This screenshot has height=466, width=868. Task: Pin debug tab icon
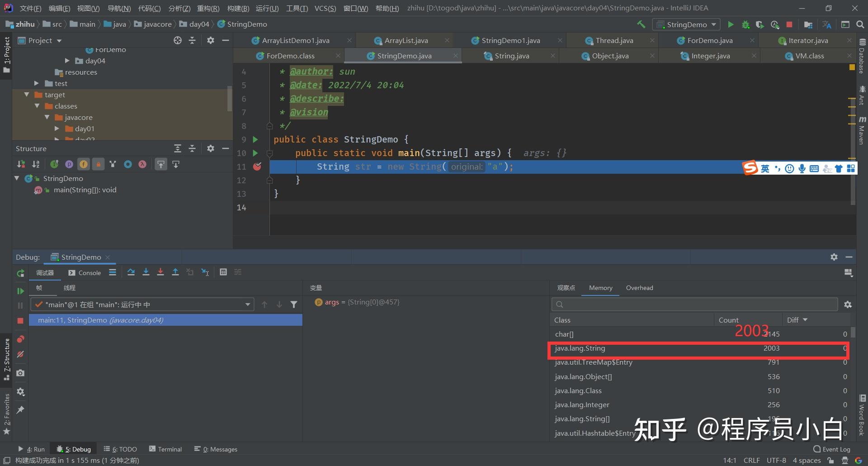point(20,410)
